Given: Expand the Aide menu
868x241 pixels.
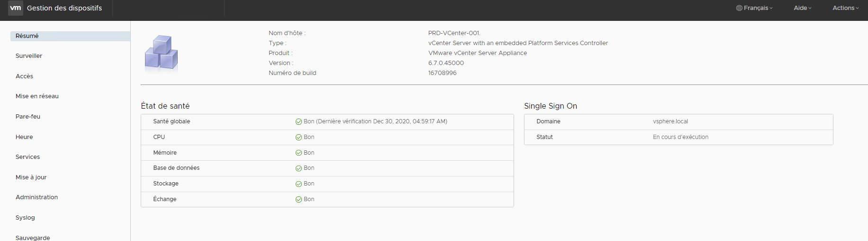Looking at the screenshot, I should (x=802, y=8).
